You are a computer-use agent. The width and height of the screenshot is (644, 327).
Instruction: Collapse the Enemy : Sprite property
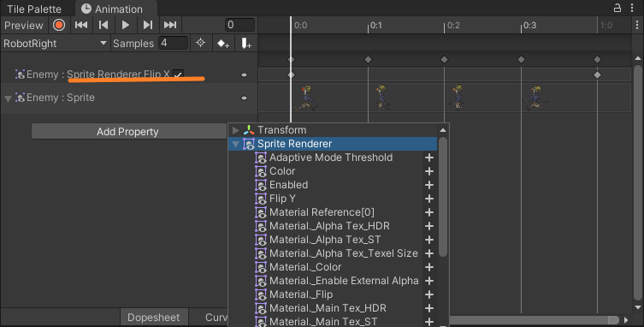(8, 98)
